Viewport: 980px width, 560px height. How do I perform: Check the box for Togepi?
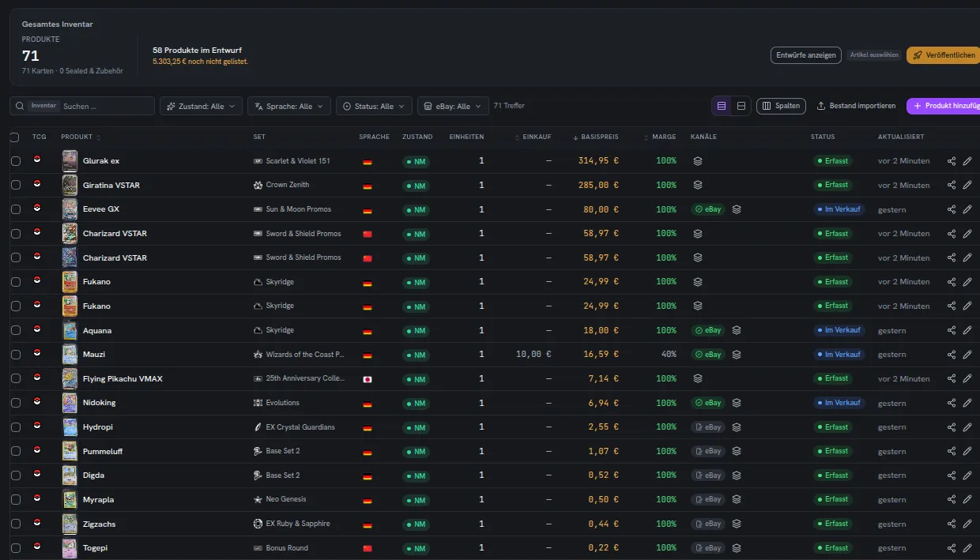(x=16, y=548)
